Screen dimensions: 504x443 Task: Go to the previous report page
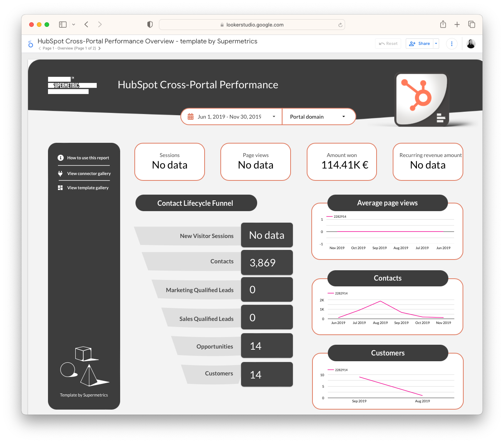click(x=40, y=48)
